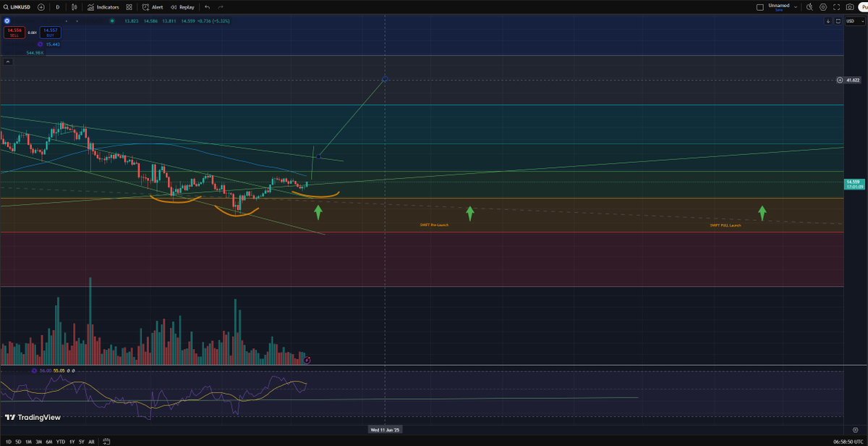Viewport: 868px width, 446px height.
Task: Create an Alert
Action: (153, 7)
